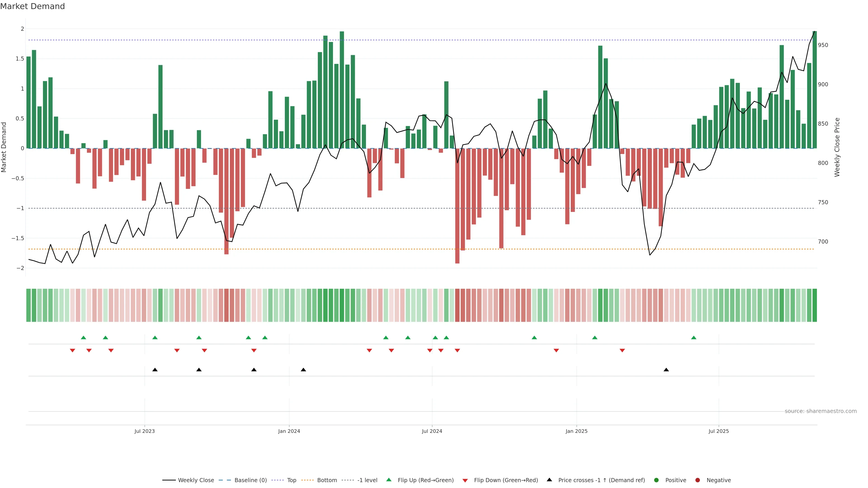Click Flip Up green triangle legend icon
This screenshot has width=868, height=488.
click(x=389, y=480)
